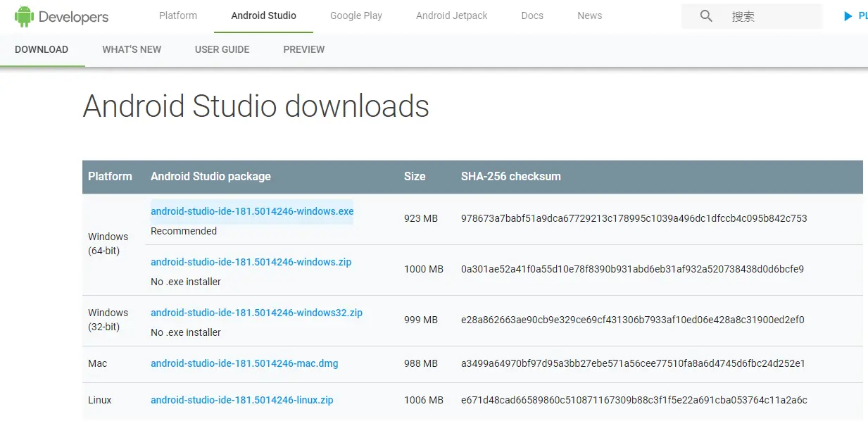The image size is (868, 426).
Task: Click the search magnifier icon
Action: 706,16
